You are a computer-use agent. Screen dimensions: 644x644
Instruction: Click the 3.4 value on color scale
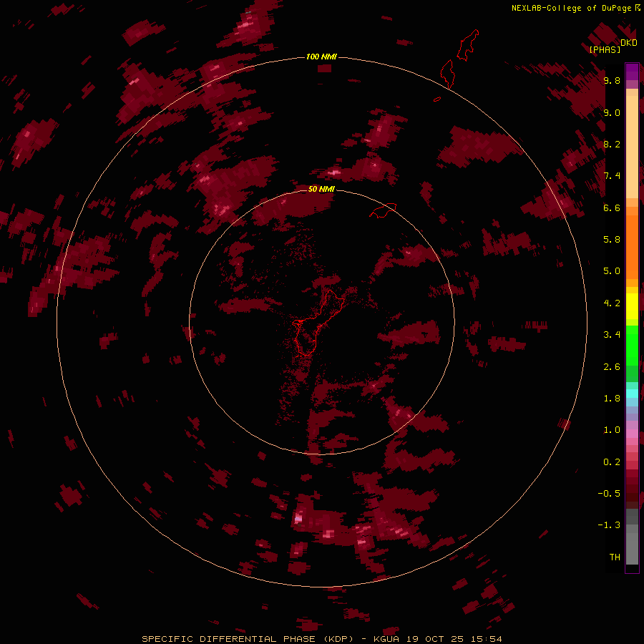pos(612,335)
